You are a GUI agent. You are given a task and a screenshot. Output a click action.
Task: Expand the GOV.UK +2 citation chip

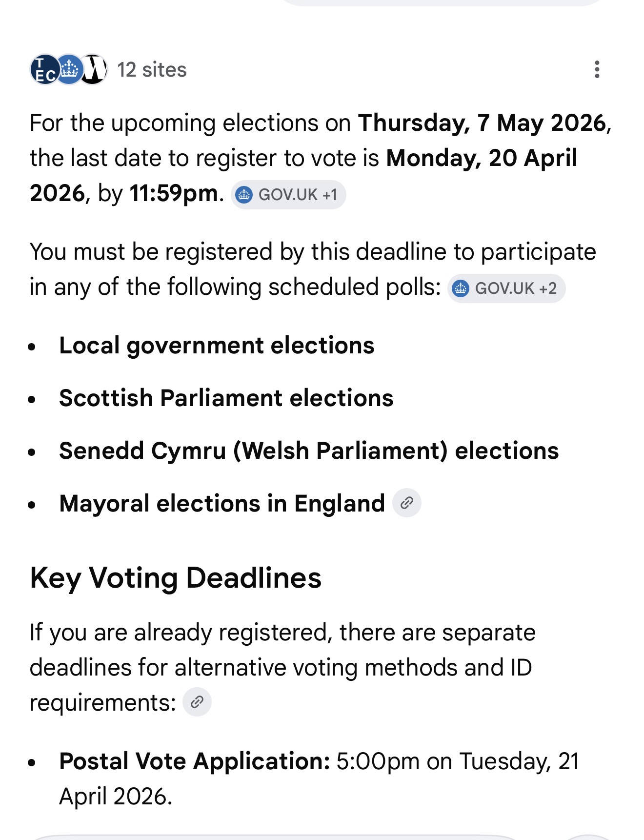pos(506,289)
